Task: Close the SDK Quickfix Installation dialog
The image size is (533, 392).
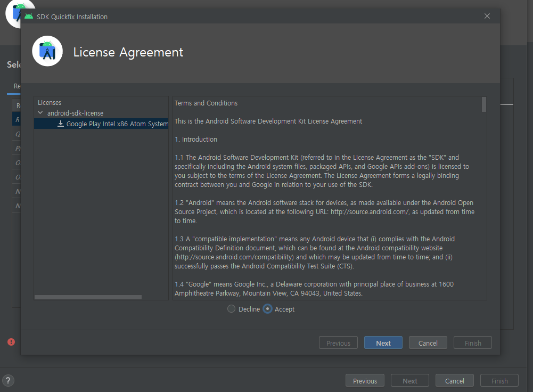Action: click(x=487, y=17)
